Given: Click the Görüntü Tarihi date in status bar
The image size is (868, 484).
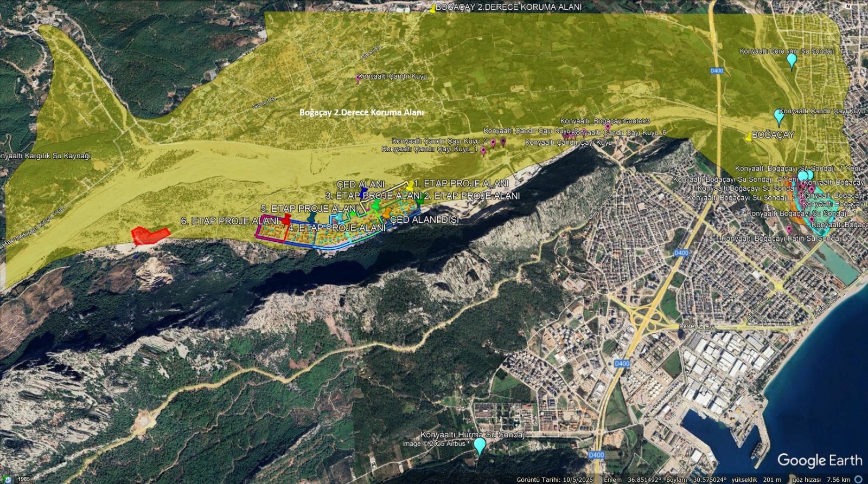Looking at the screenshot, I should pyautogui.click(x=554, y=480).
